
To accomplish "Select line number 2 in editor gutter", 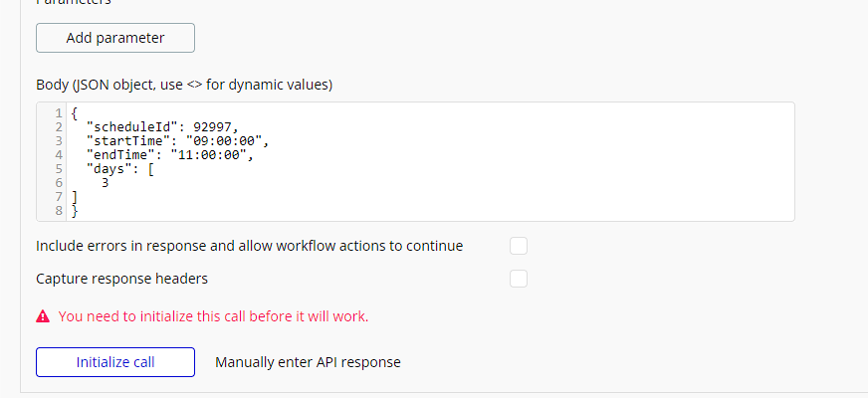I will pos(59,127).
